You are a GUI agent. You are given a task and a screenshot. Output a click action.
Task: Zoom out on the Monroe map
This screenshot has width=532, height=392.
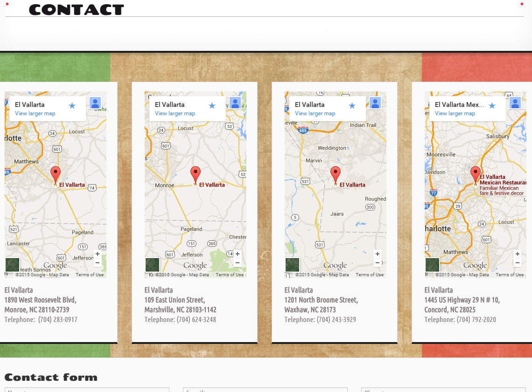click(x=98, y=262)
